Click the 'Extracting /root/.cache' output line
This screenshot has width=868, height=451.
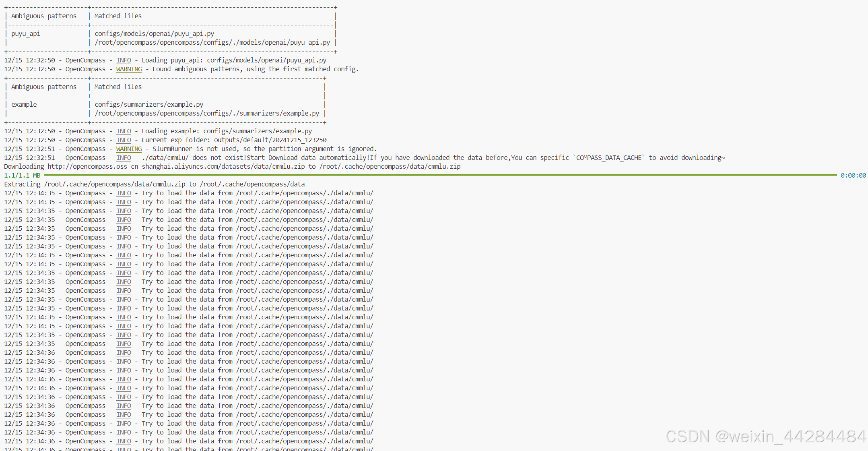[x=154, y=184]
